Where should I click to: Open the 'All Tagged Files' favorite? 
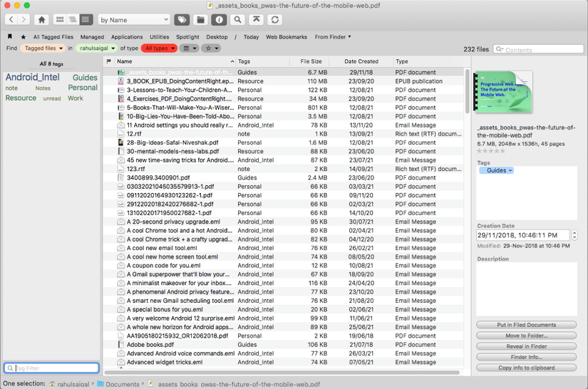(x=53, y=37)
